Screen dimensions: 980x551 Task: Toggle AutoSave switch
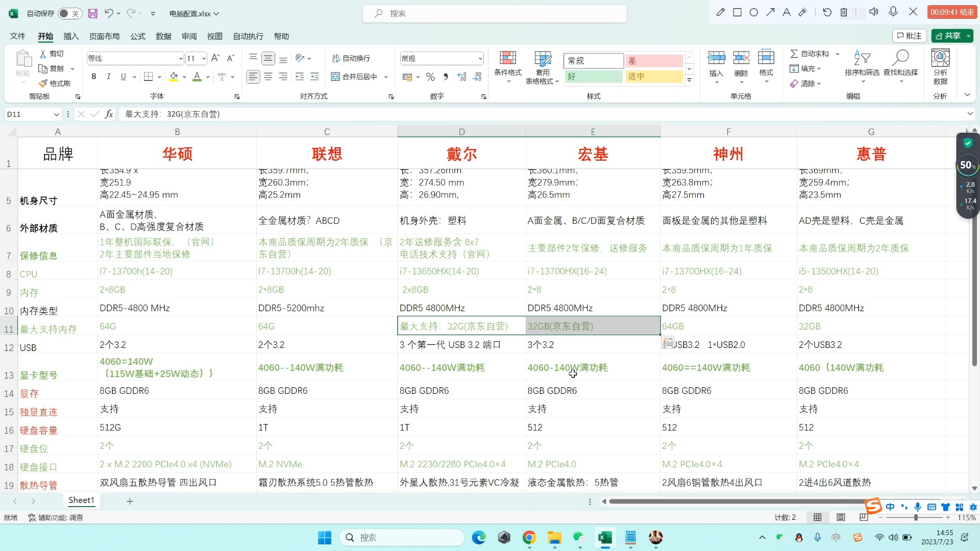tap(70, 14)
